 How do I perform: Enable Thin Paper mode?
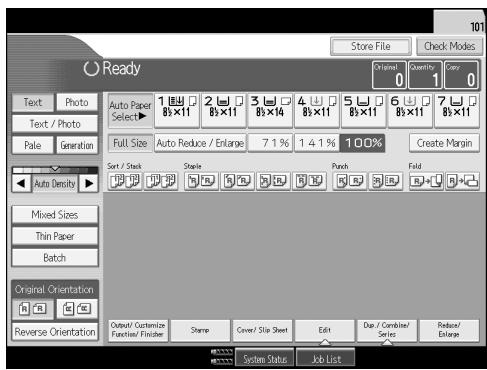[x=55, y=236]
